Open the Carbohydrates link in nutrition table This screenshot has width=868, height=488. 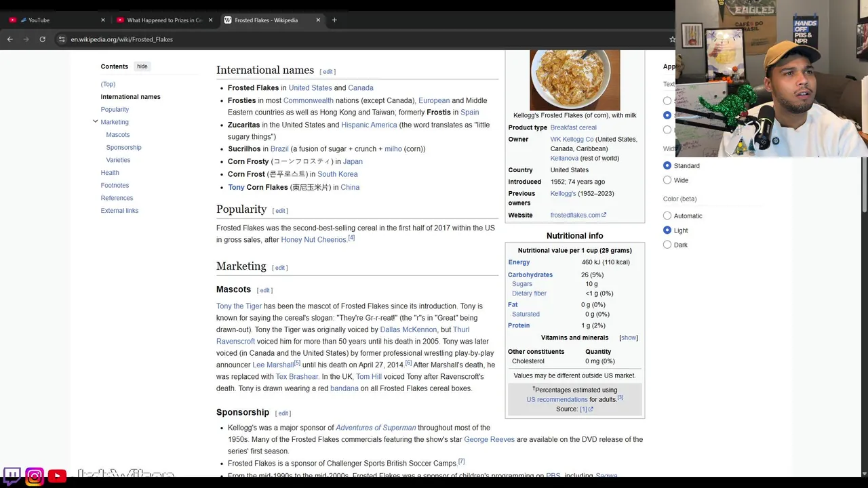click(x=530, y=275)
